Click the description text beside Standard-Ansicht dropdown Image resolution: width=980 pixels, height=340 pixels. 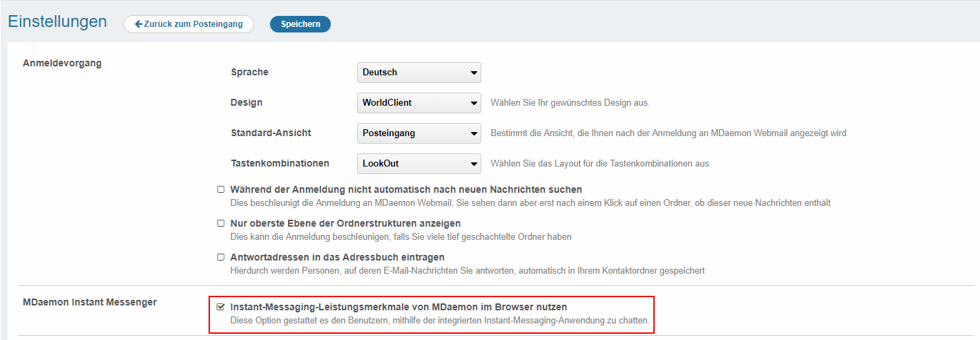click(x=668, y=133)
